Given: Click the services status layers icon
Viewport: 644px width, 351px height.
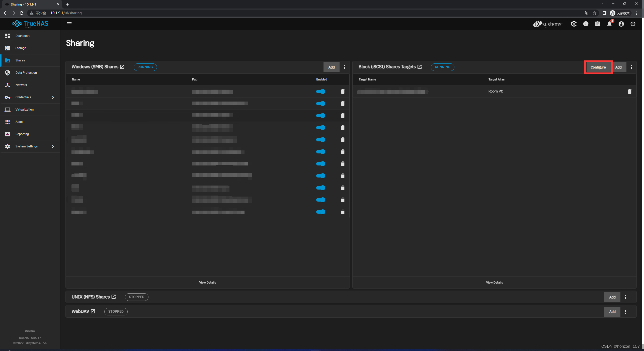Looking at the screenshot, I should (x=574, y=24).
